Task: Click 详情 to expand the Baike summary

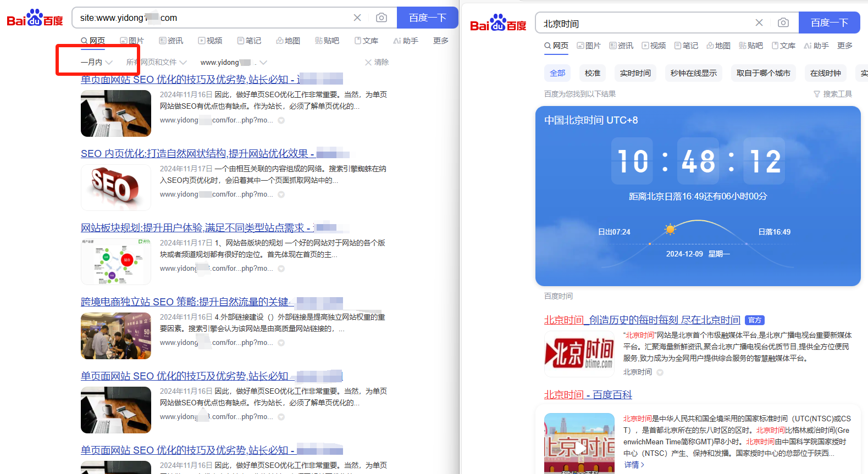Action: [634, 465]
